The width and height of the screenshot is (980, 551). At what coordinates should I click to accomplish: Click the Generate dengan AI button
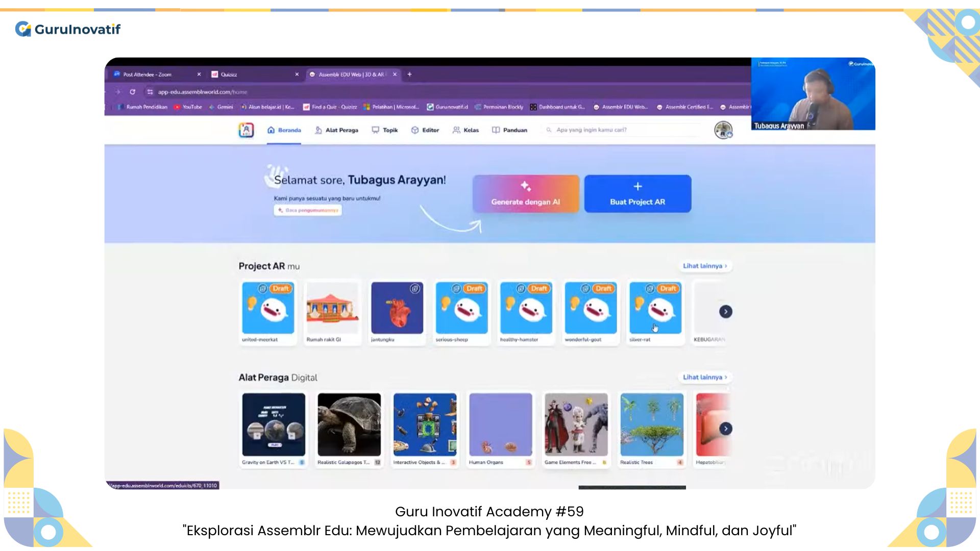(x=525, y=194)
